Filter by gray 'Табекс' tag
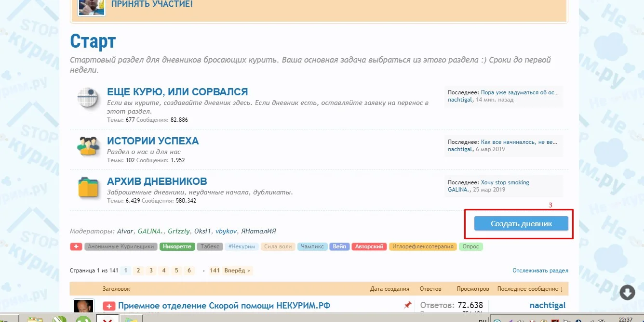Image resolution: width=644 pixels, height=322 pixels. pos(210,246)
